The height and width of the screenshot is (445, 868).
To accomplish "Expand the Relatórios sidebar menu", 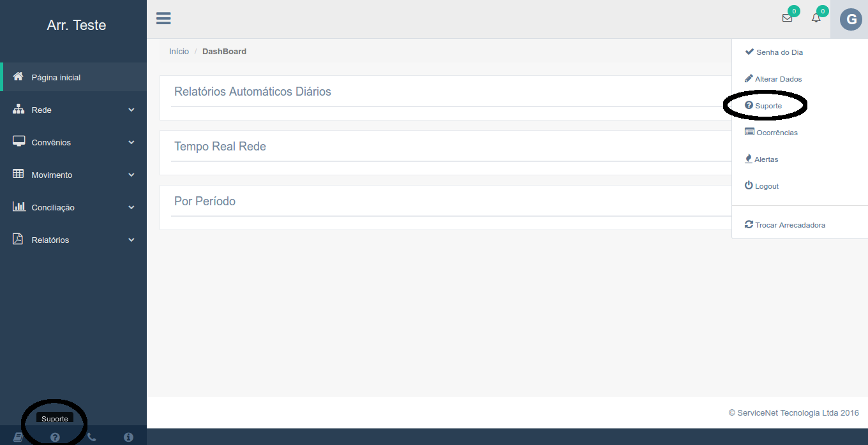I will (73, 240).
